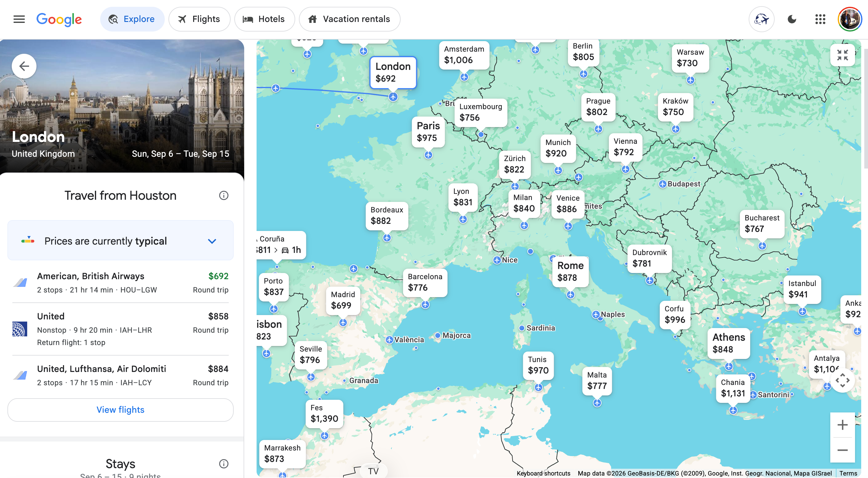Click the globe with plane icon
This screenshot has height=478, width=868.
pos(762,19)
